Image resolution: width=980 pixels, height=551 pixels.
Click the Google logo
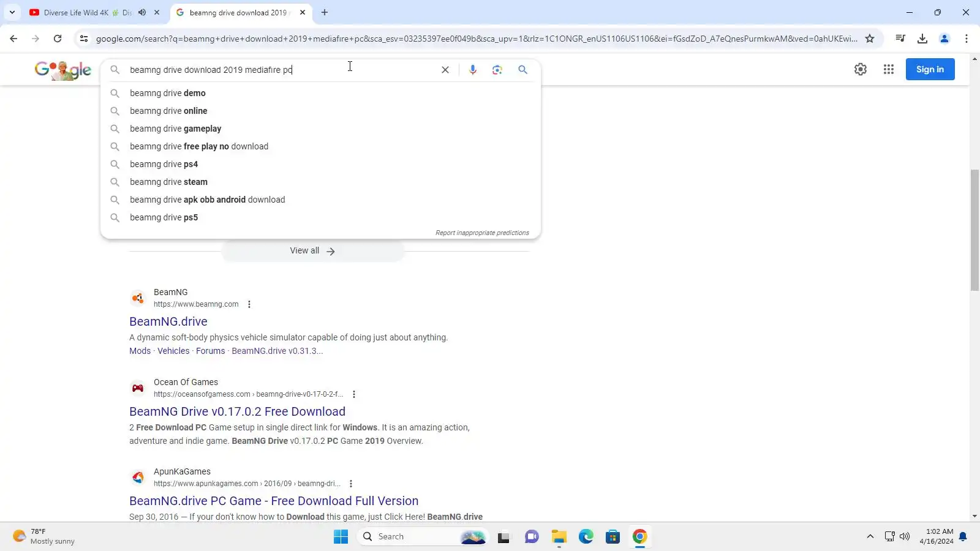(x=63, y=70)
